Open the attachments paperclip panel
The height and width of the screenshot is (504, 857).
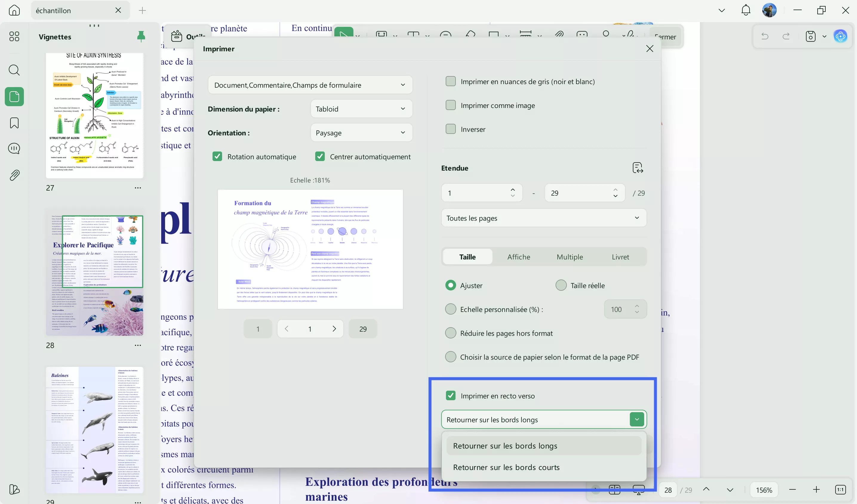pyautogui.click(x=14, y=175)
